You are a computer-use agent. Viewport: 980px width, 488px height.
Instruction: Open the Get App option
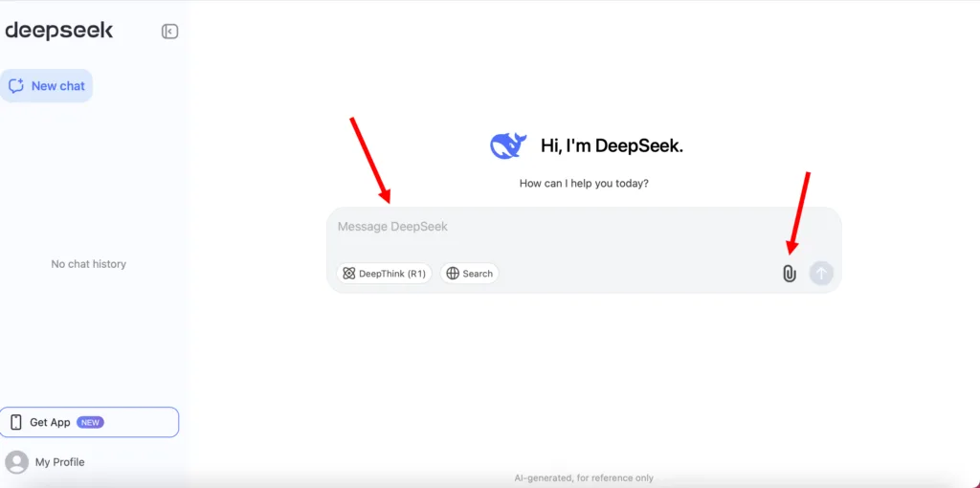click(89, 422)
